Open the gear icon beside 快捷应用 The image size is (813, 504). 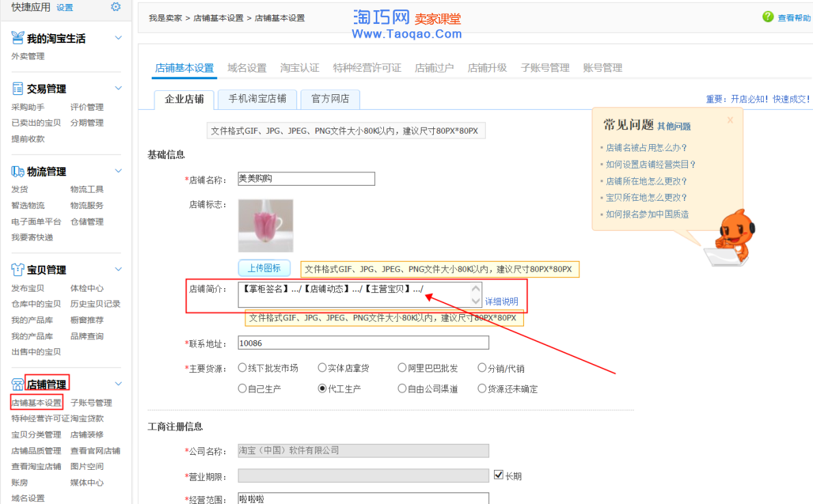tap(115, 7)
